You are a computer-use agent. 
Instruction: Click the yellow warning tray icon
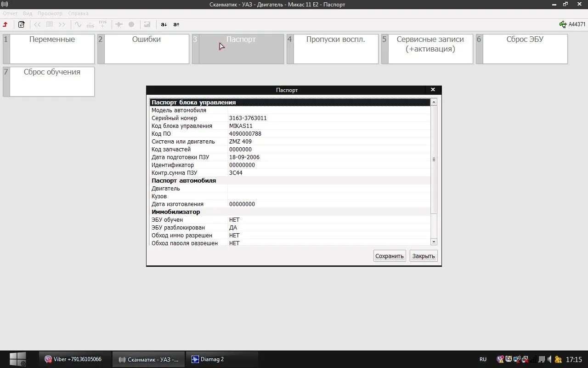(x=558, y=359)
